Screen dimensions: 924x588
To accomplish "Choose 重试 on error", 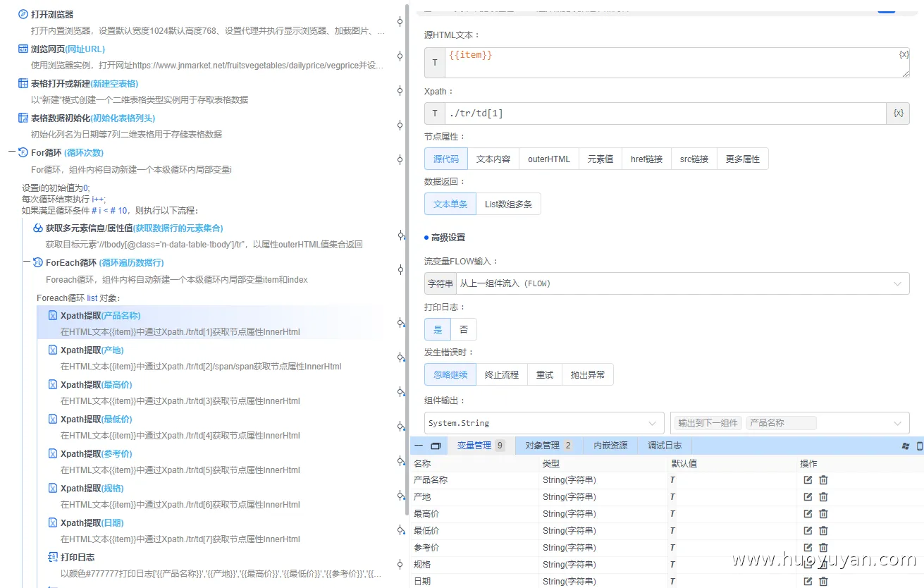I will tap(545, 374).
